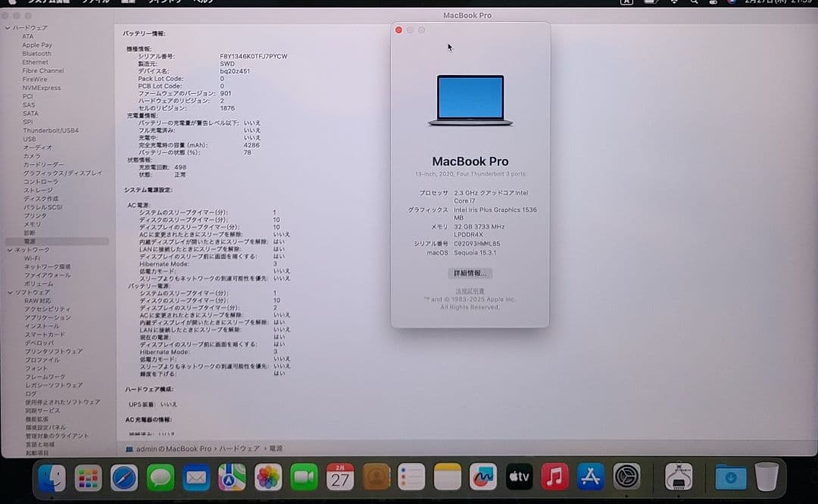The width and height of the screenshot is (818, 504).
Task: Click the 完全充電時の容量 value 4286
Action: click(251, 145)
